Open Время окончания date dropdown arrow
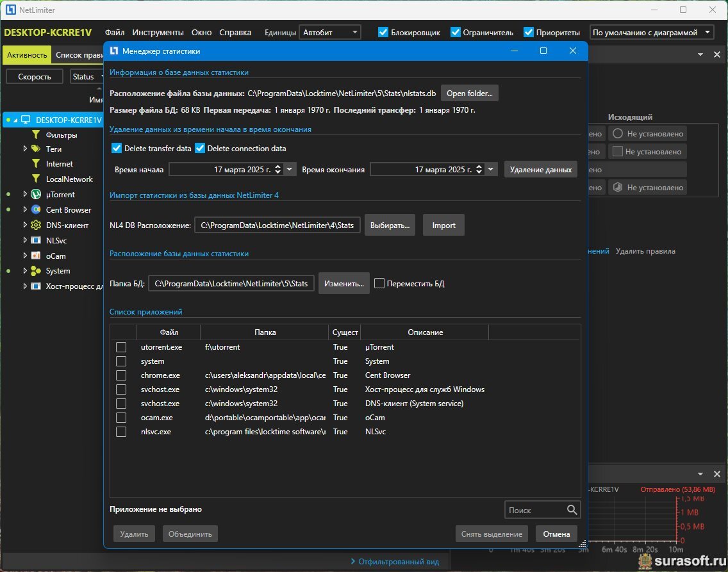728x572 pixels. (x=490, y=169)
